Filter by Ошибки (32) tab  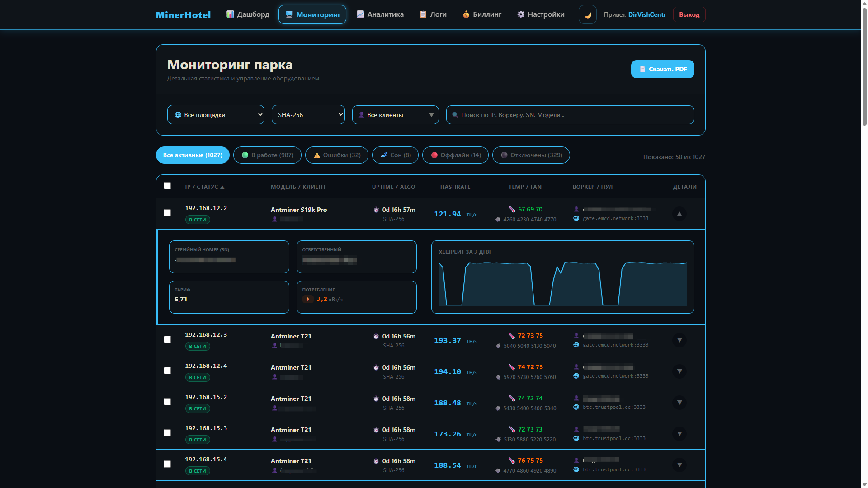coord(336,155)
